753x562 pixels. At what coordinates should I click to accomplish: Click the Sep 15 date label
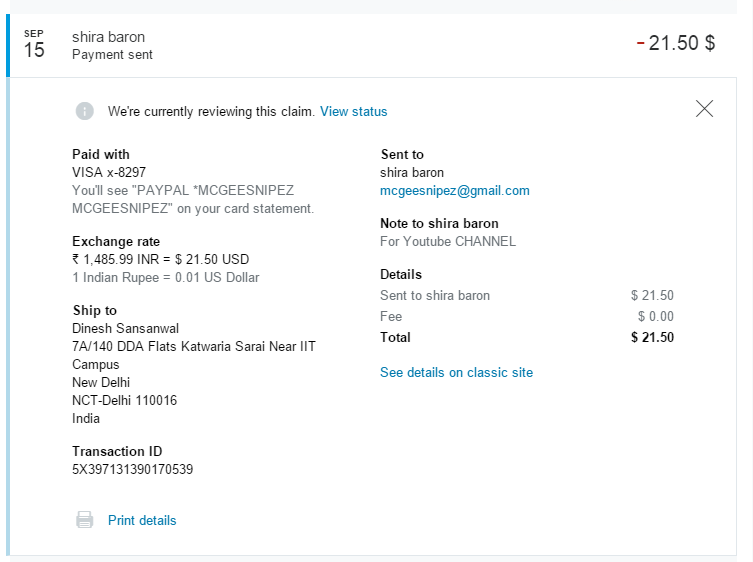tap(34, 44)
